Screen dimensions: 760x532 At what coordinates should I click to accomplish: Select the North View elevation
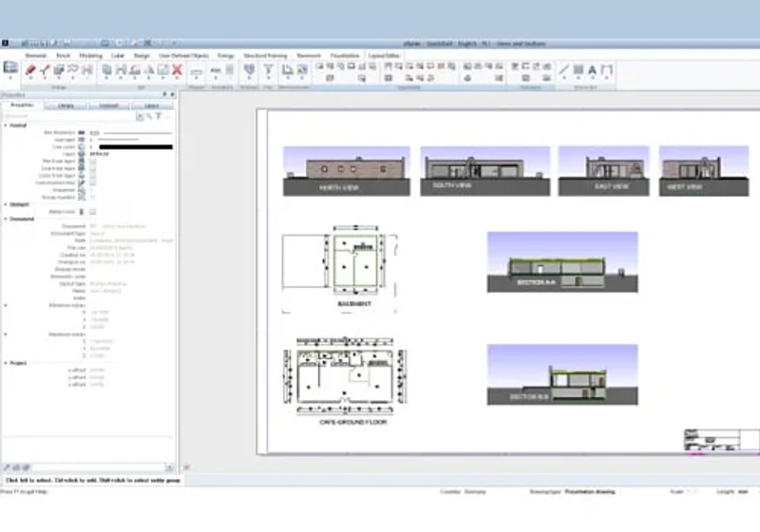coord(347,171)
